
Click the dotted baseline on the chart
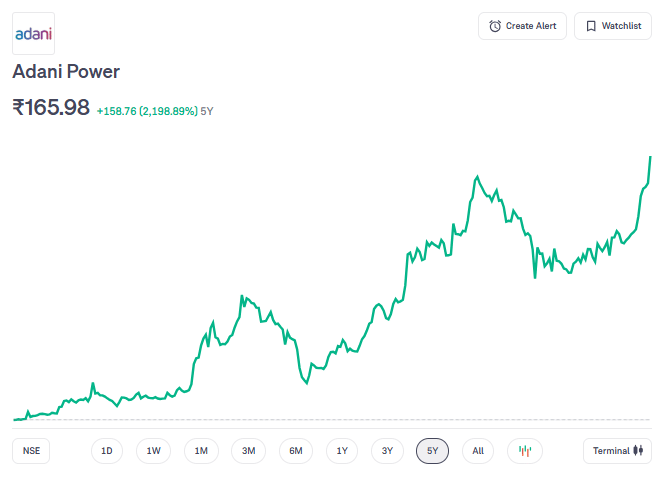[x=330, y=420]
